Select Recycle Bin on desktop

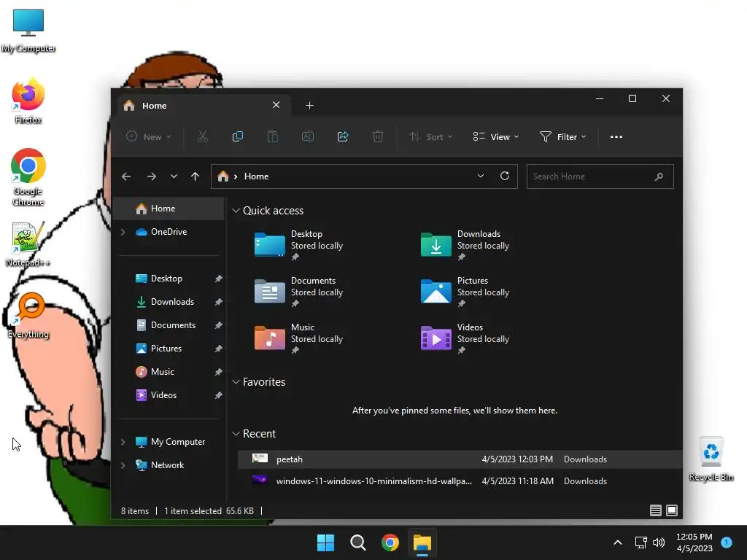tap(711, 459)
